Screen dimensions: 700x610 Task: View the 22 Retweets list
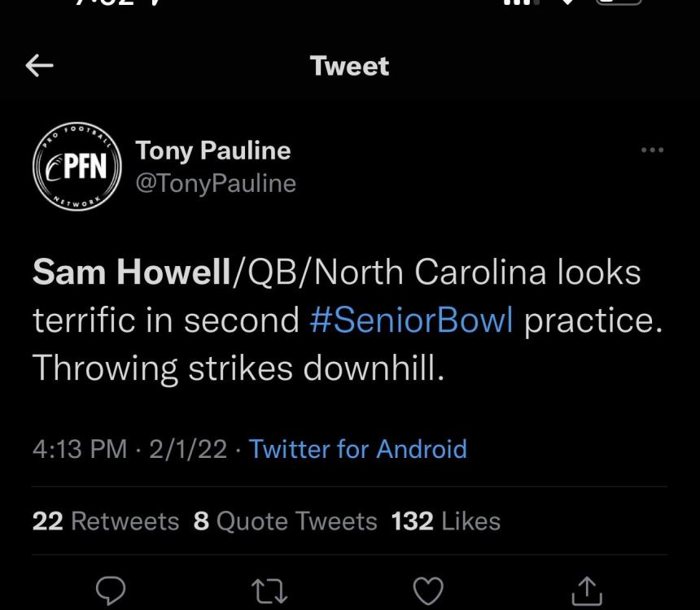106,521
